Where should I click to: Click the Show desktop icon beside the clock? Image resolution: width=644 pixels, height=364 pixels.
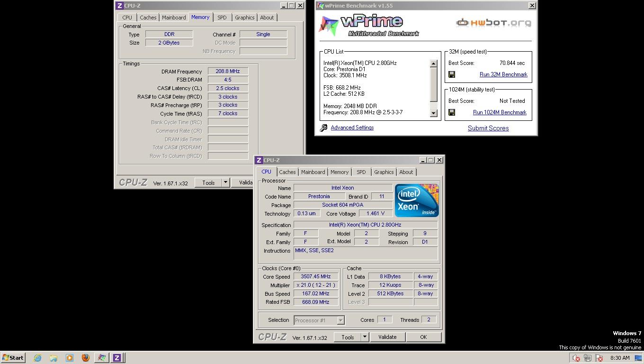(638, 358)
